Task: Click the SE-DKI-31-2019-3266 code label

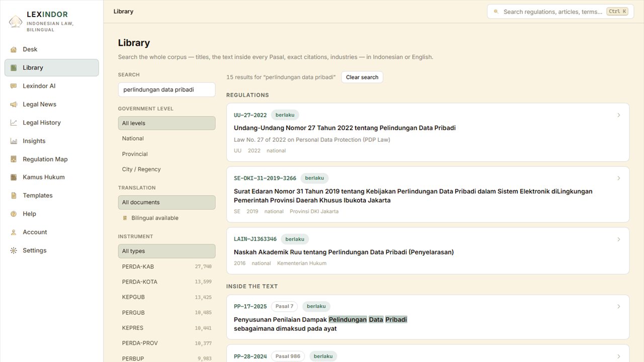Action: pyautogui.click(x=265, y=178)
